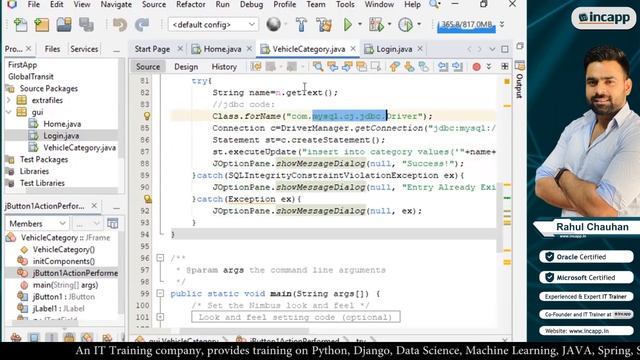Select main(String[] args) in Members list
The height and width of the screenshot is (360, 640).
[65, 284]
